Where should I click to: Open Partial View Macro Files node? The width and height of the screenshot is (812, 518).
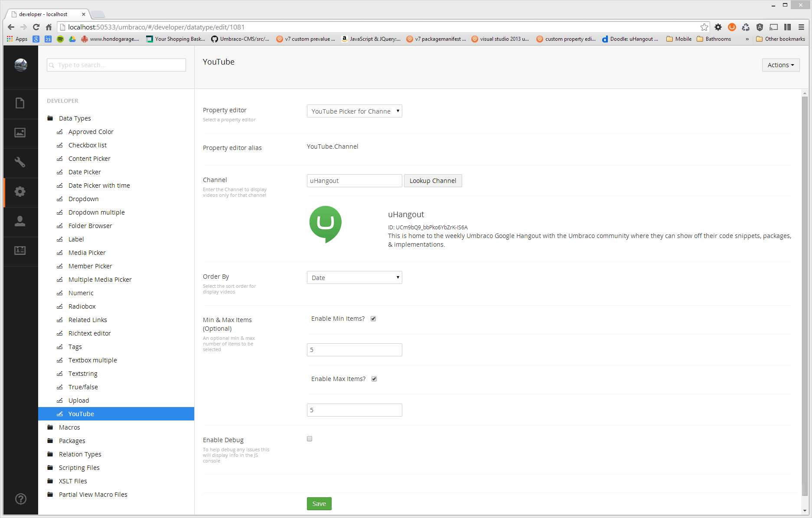click(93, 495)
